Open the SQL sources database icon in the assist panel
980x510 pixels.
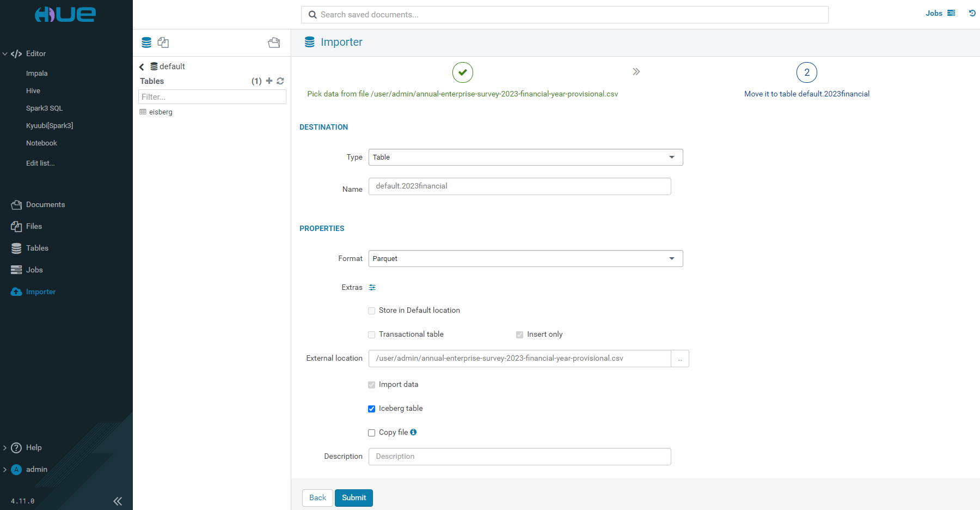(x=146, y=42)
